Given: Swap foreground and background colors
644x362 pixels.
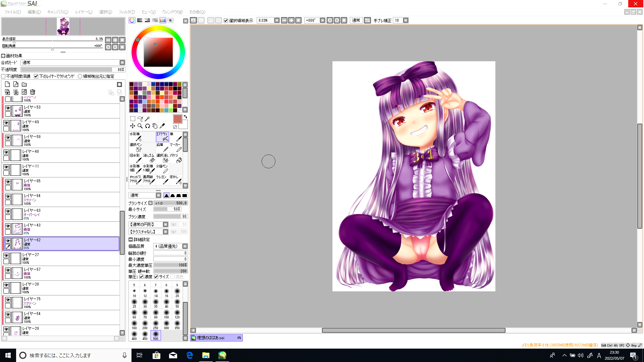Looking at the screenshot, I should pyautogui.click(x=185, y=117).
